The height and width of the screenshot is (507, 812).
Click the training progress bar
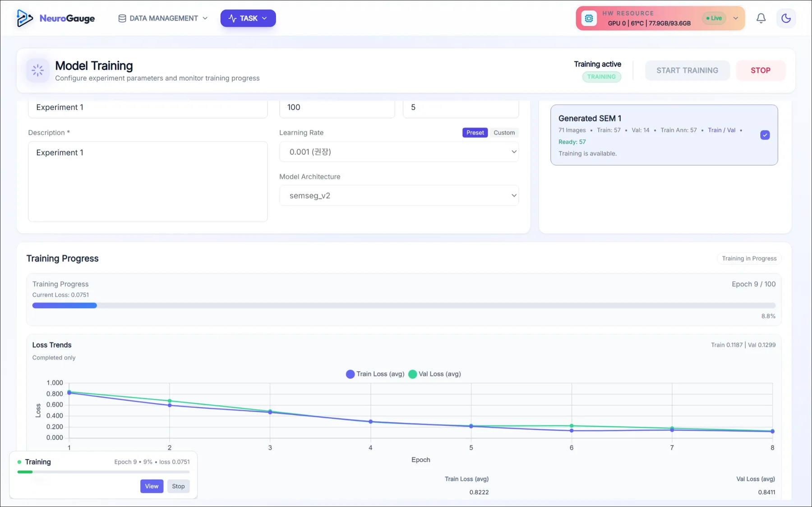pos(404,305)
